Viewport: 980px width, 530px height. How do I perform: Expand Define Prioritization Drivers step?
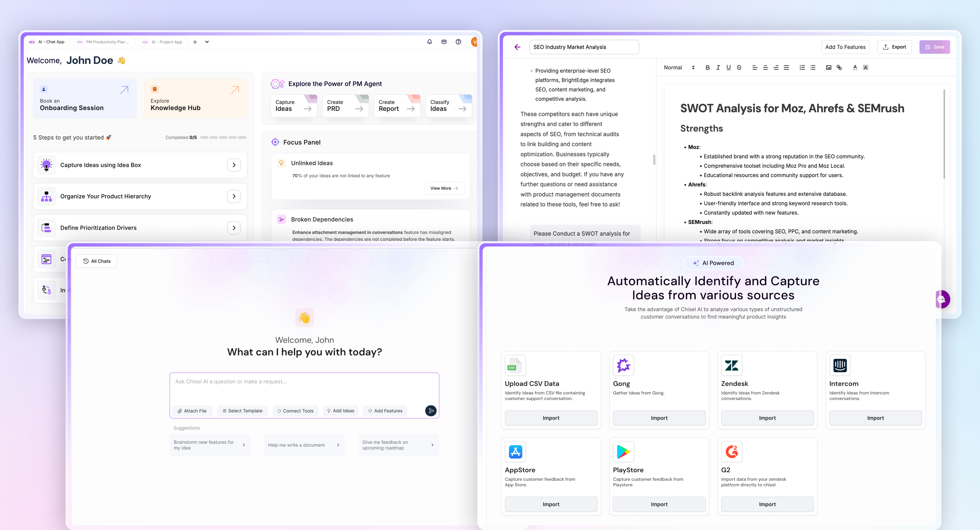coord(234,228)
